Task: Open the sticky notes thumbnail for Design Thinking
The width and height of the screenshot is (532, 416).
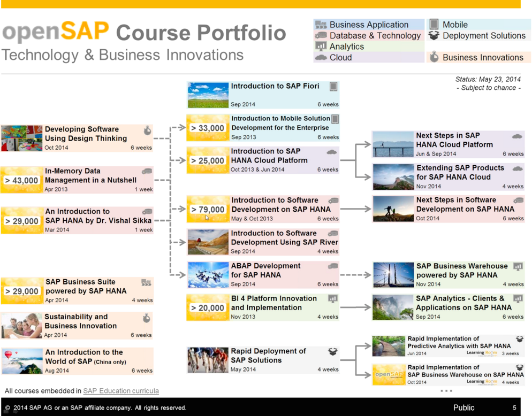Action: (22, 138)
